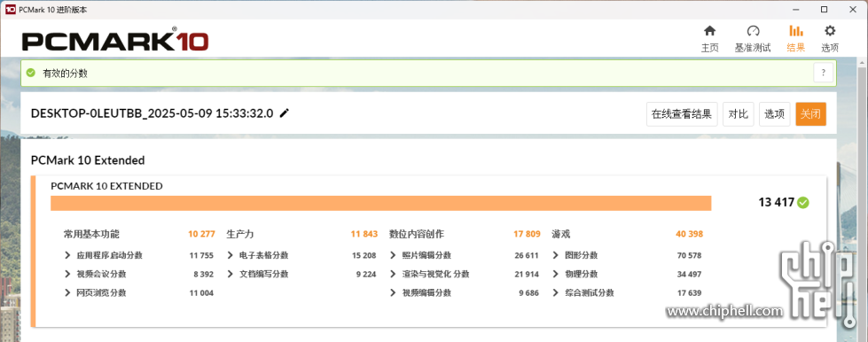Click the green checkmark beside 13 417
Viewport: 868px width, 342px height.
tap(803, 203)
